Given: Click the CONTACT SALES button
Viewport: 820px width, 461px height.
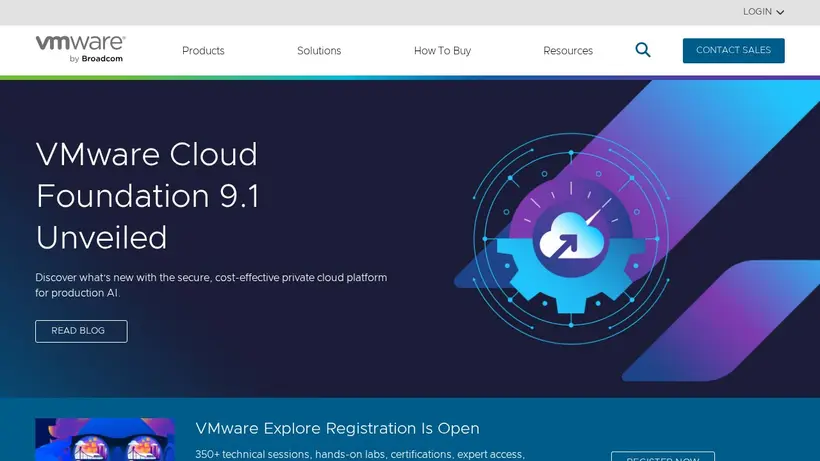Looking at the screenshot, I should click(733, 50).
